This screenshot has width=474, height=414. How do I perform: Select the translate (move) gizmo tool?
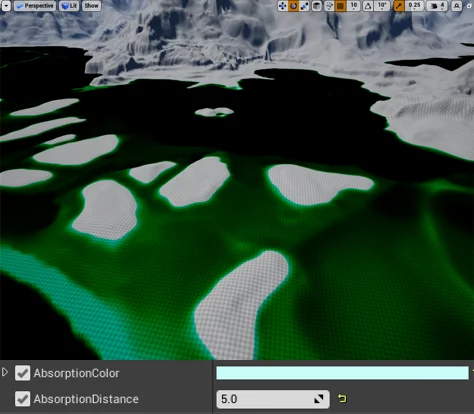[x=282, y=6]
